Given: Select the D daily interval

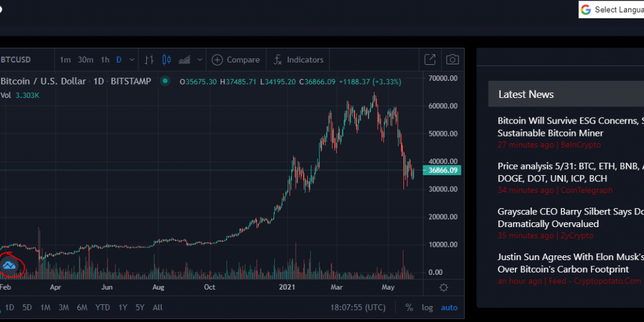Looking at the screenshot, I should [x=119, y=60].
